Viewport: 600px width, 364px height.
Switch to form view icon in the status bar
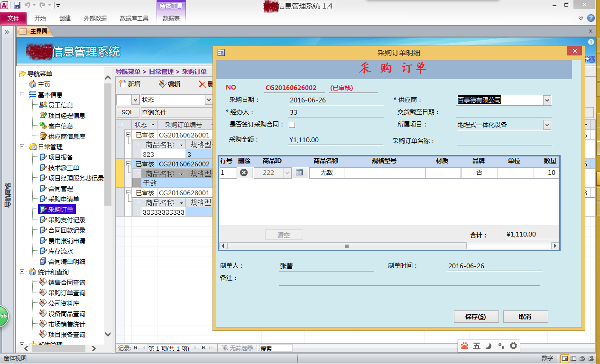pyautogui.click(x=565, y=358)
